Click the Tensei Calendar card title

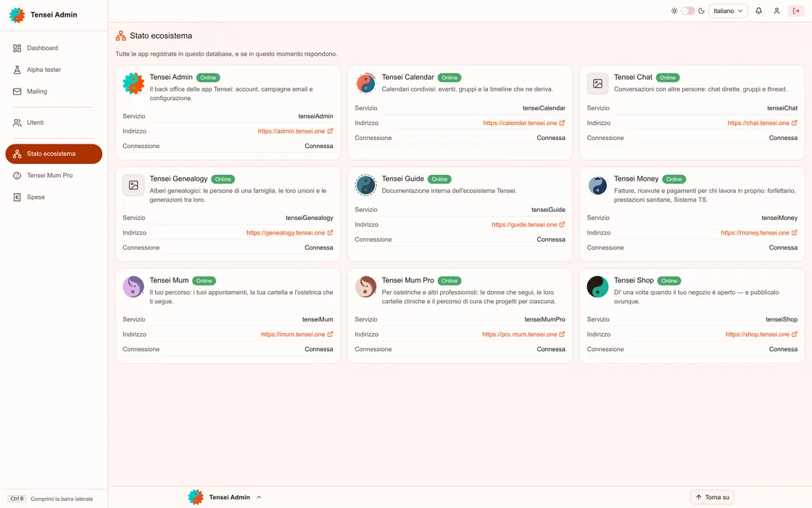click(x=408, y=77)
